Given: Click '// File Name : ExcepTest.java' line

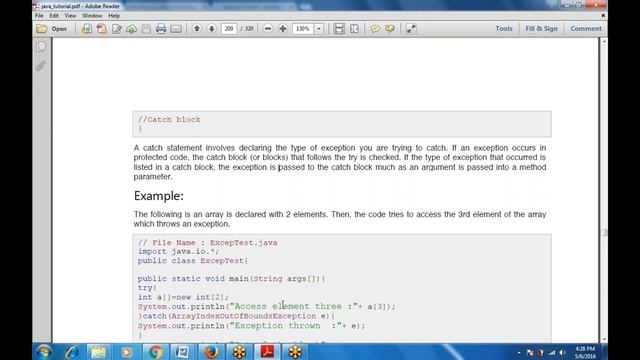Looking at the screenshot, I should click(207, 242).
